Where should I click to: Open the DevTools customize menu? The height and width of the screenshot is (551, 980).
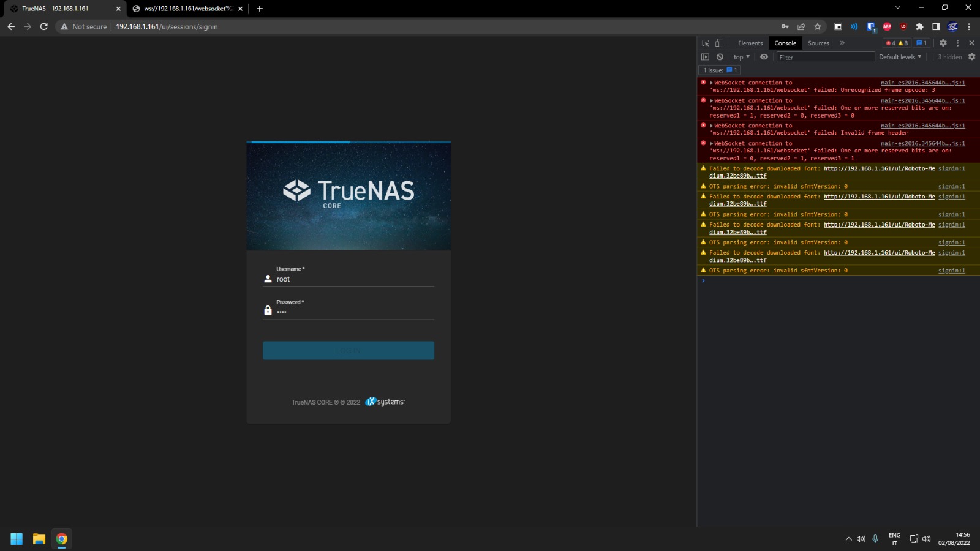(958, 43)
